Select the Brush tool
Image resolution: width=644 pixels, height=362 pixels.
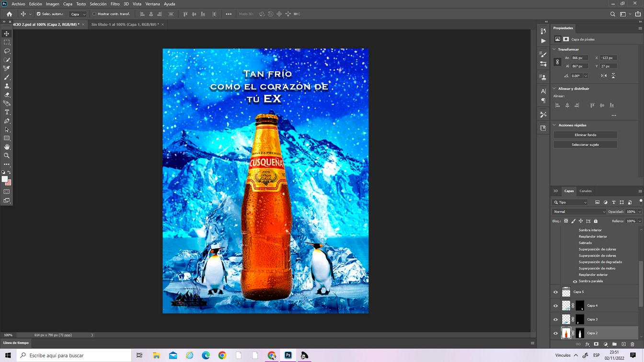click(x=7, y=77)
